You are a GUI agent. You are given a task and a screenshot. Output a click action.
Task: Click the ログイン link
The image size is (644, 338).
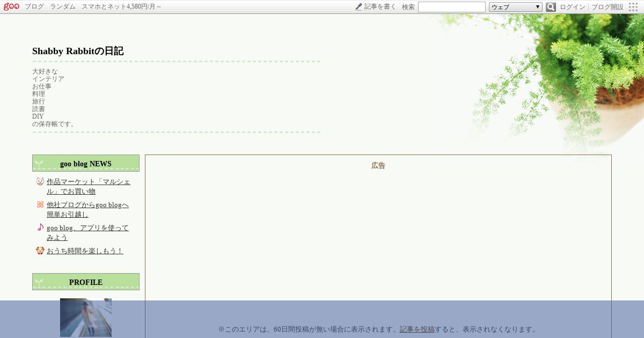tap(573, 7)
